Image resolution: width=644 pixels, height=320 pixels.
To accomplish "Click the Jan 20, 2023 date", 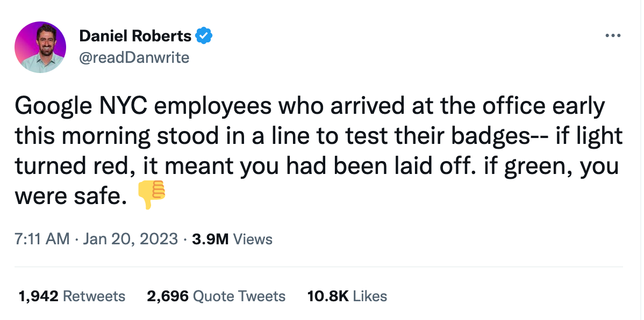I will [131, 239].
